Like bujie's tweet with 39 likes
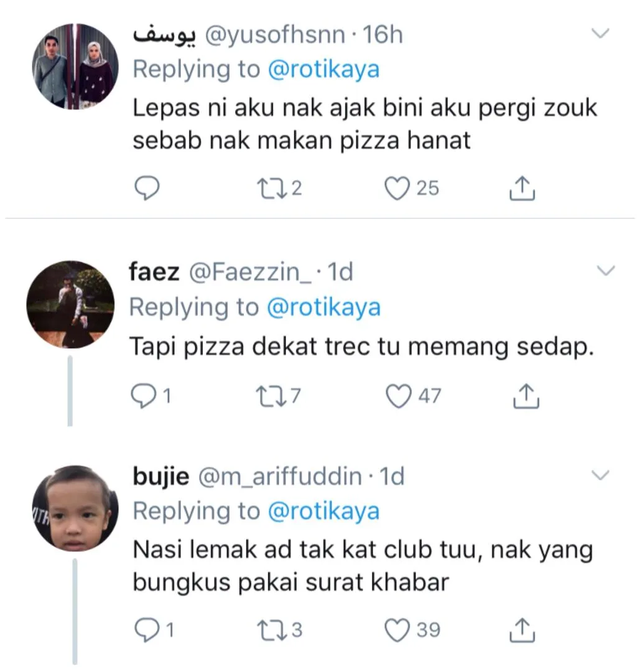The image size is (640, 672). (397, 630)
